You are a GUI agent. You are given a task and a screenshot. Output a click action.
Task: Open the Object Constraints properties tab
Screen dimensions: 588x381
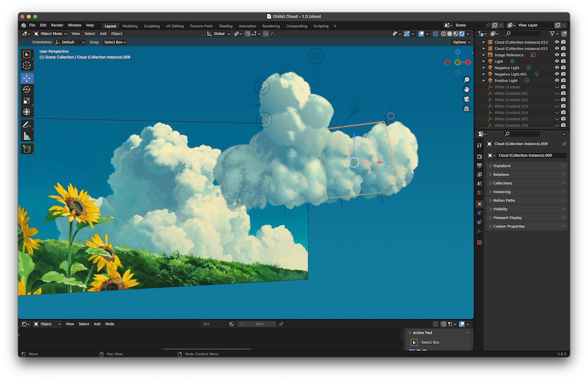pyautogui.click(x=479, y=222)
